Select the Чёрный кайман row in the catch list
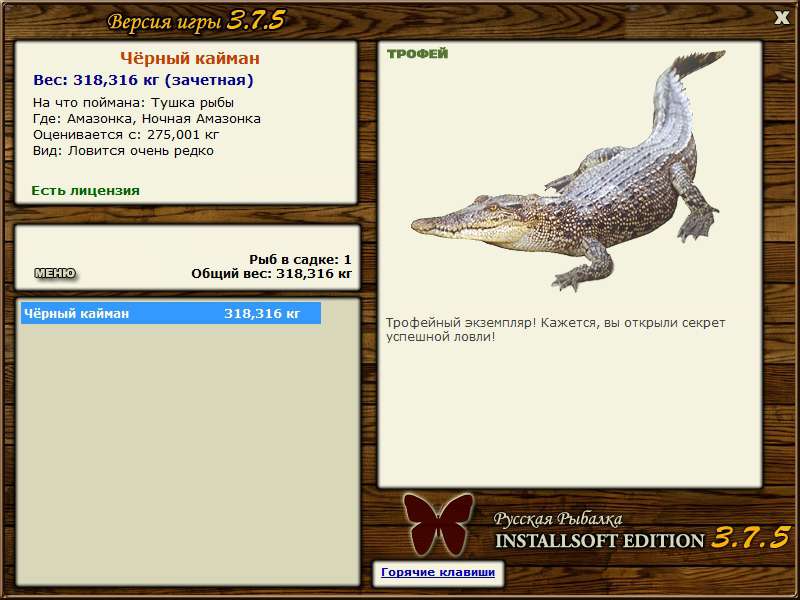The height and width of the screenshot is (600, 800). pyautogui.click(x=171, y=313)
